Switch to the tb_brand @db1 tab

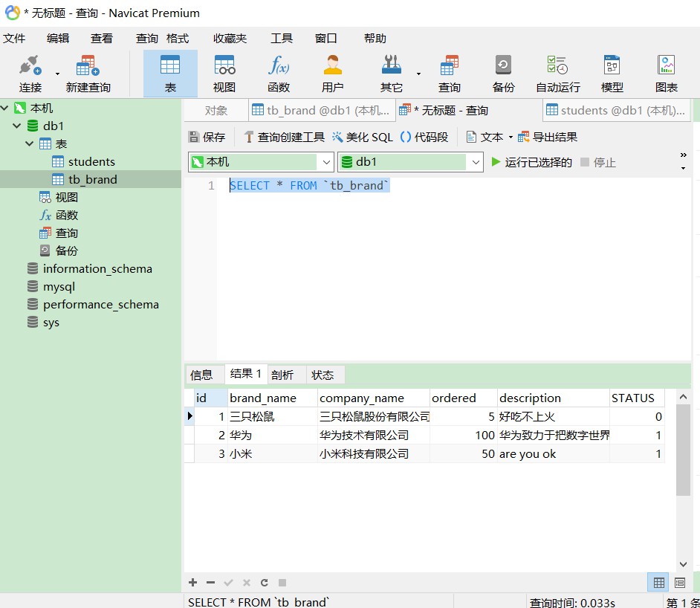322,110
